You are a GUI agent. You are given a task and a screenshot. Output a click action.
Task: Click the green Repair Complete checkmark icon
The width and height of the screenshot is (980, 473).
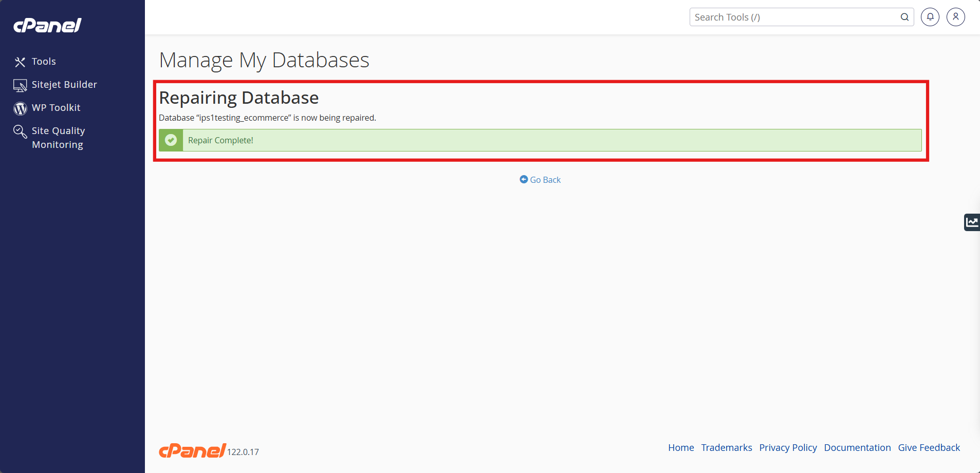click(171, 140)
